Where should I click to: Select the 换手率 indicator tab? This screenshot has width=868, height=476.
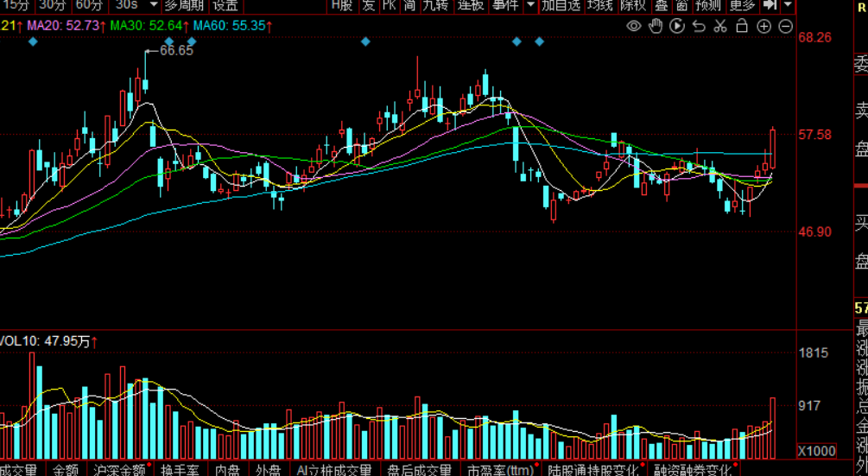(180, 470)
